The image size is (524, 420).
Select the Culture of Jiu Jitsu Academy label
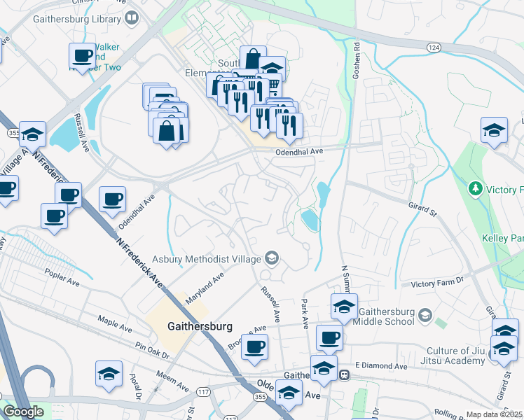click(x=453, y=356)
